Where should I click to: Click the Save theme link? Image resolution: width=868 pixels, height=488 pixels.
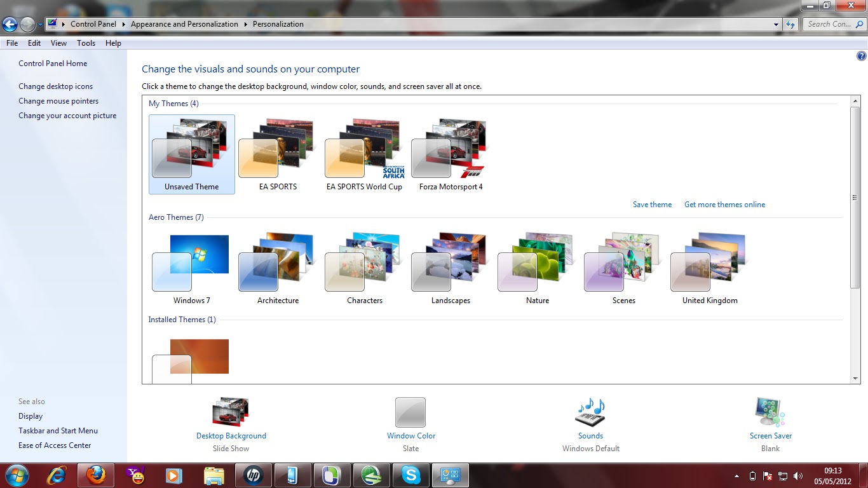pos(652,205)
